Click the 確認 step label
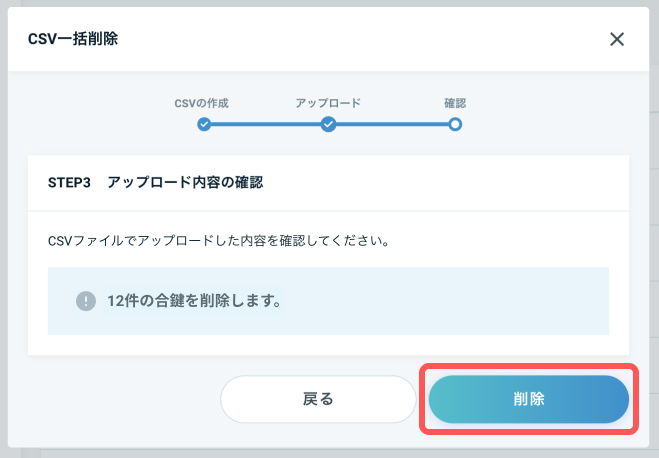Image resolution: width=659 pixels, height=458 pixels. tap(455, 103)
